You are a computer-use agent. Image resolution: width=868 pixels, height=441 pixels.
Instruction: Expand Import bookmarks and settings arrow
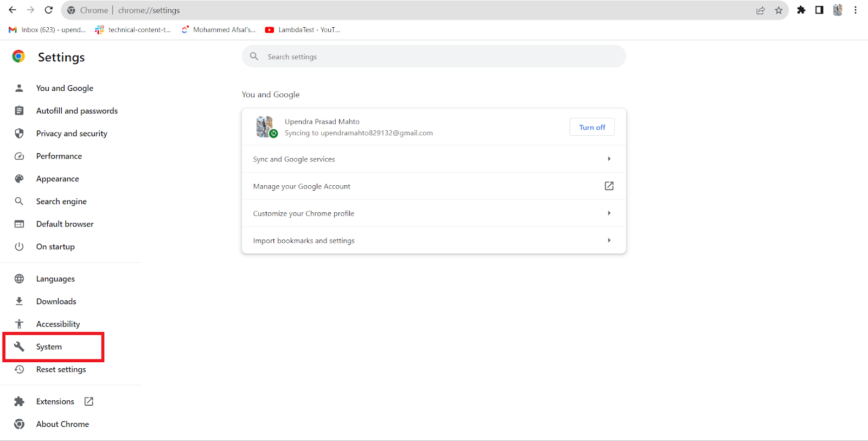pos(609,240)
